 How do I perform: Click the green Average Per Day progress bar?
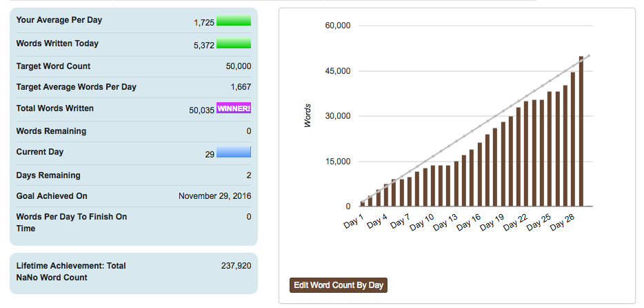pos(234,21)
